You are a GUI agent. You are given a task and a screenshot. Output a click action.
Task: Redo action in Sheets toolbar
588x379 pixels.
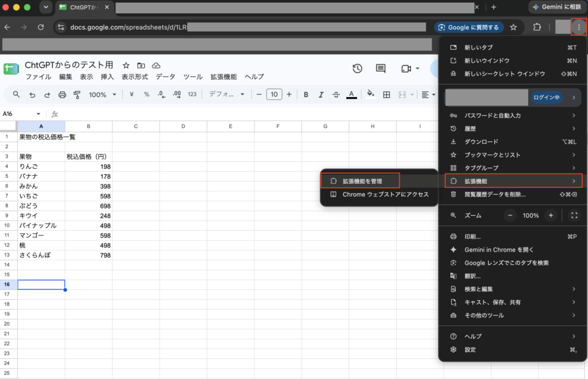(47, 95)
